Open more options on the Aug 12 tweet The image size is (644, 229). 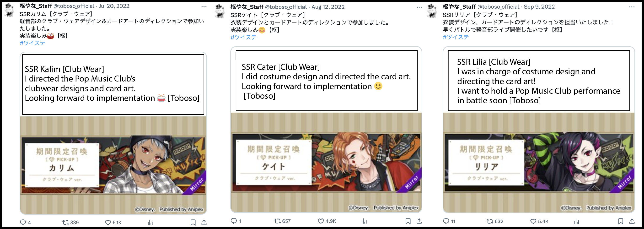point(419,7)
